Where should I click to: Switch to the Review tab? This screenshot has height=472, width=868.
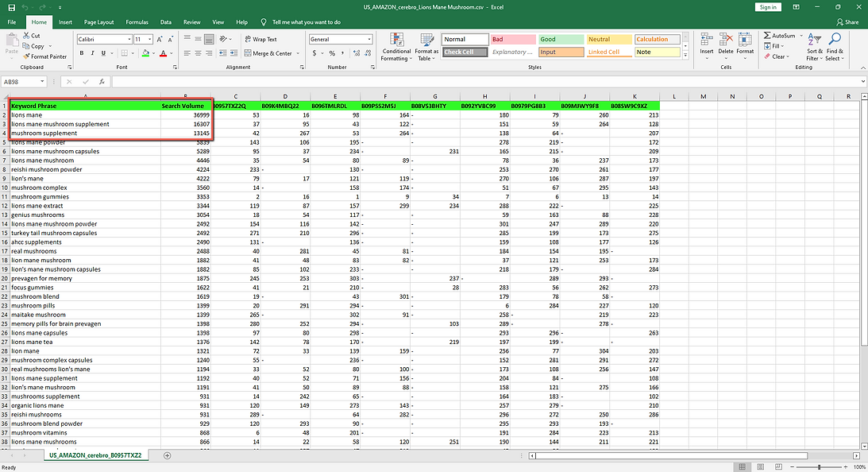coord(191,22)
